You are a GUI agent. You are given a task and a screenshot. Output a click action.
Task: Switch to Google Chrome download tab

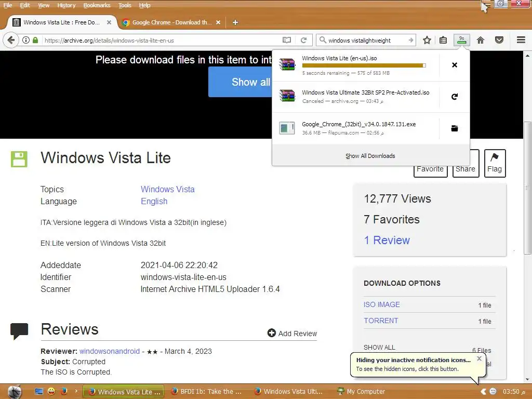(171, 22)
